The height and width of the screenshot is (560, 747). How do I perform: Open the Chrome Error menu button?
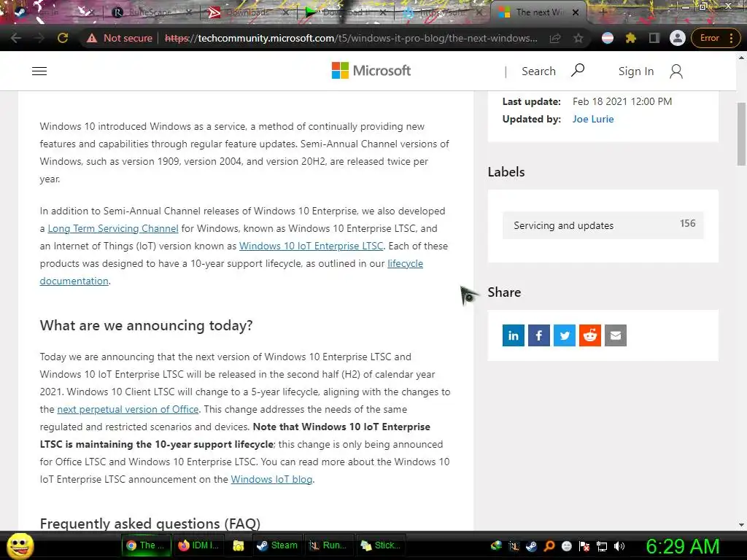pyautogui.click(x=716, y=38)
